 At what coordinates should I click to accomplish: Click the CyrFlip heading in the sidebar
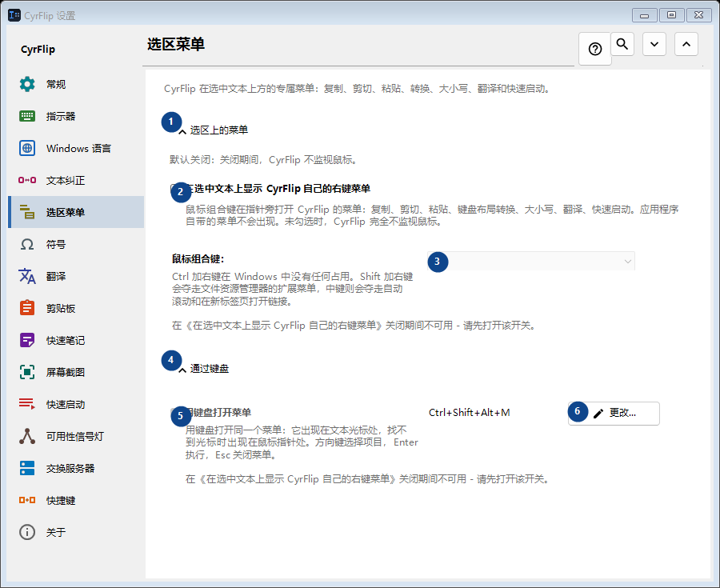(38, 50)
